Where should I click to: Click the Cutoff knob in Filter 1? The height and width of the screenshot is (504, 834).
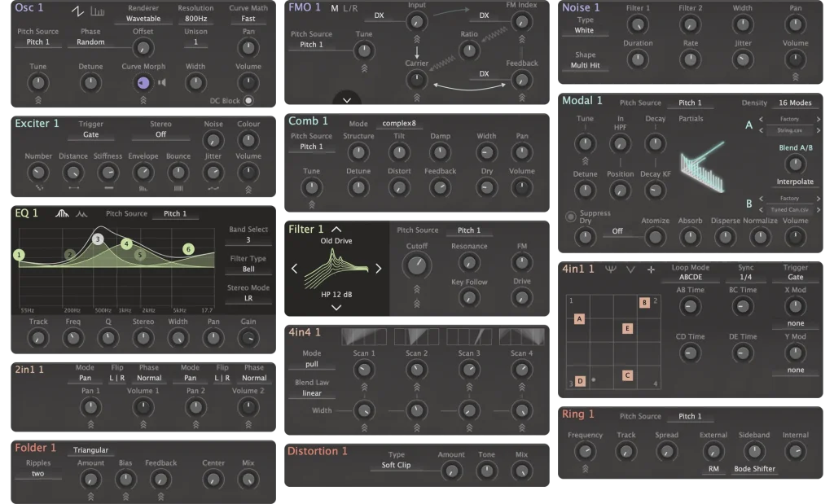(417, 264)
